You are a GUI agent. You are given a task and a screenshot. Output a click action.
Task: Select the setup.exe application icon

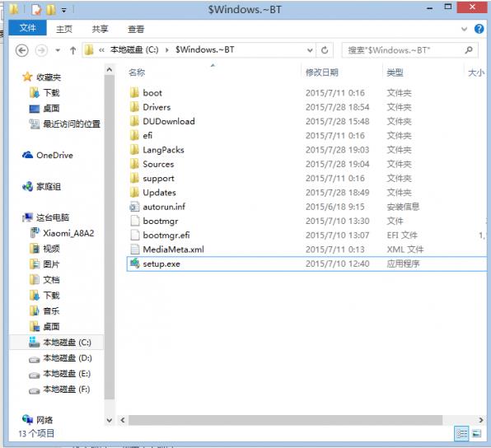click(x=134, y=264)
